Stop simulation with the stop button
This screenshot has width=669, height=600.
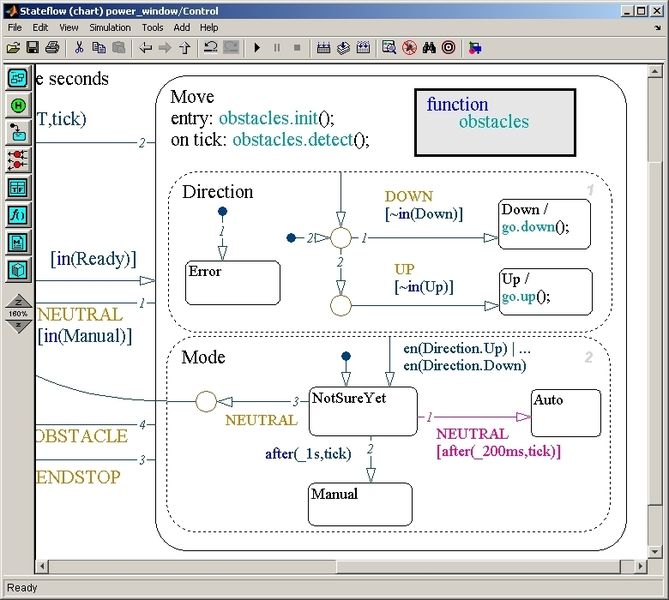pos(297,47)
